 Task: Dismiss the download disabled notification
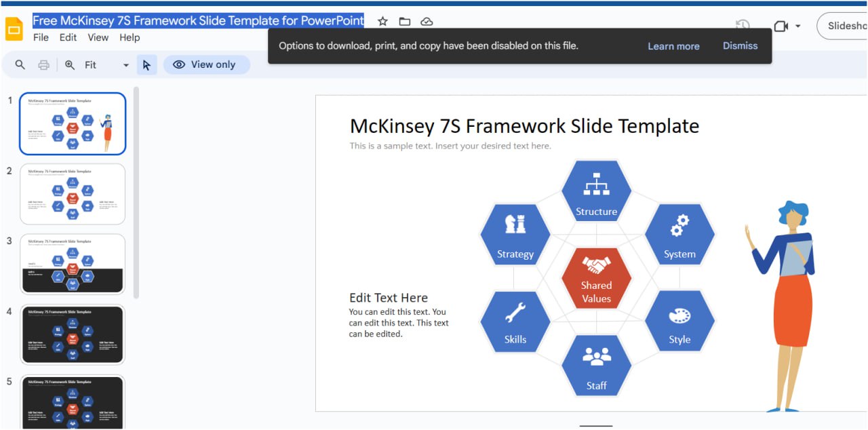740,45
